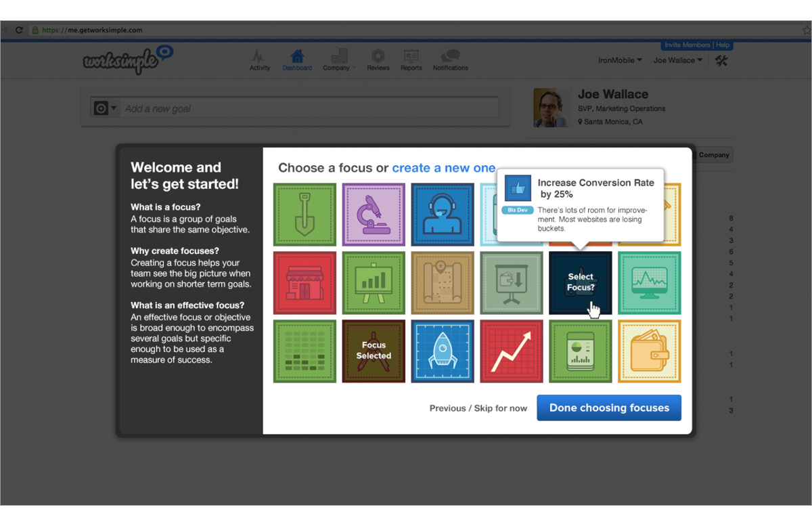Screen dimensions: 812x526
Task: Choose the red upward arrow chart tile
Action: pyautogui.click(x=512, y=351)
